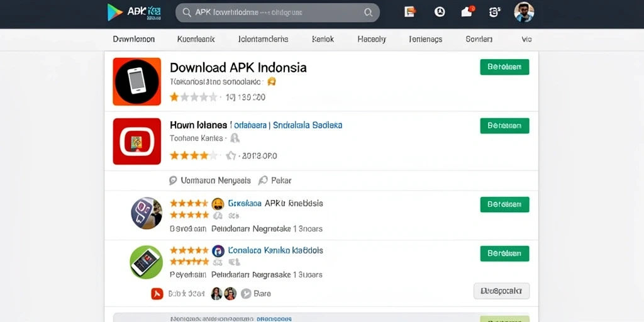Click green button for Download APK Indonsia
The width and height of the screenshot is (644, 322).
pyautogui.click(x=504, y=67)
